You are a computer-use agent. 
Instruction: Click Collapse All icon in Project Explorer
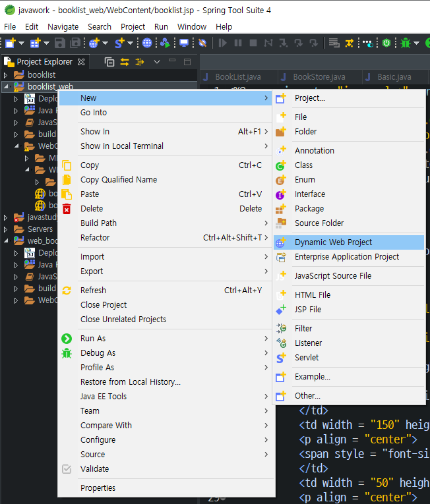[109, 62]
